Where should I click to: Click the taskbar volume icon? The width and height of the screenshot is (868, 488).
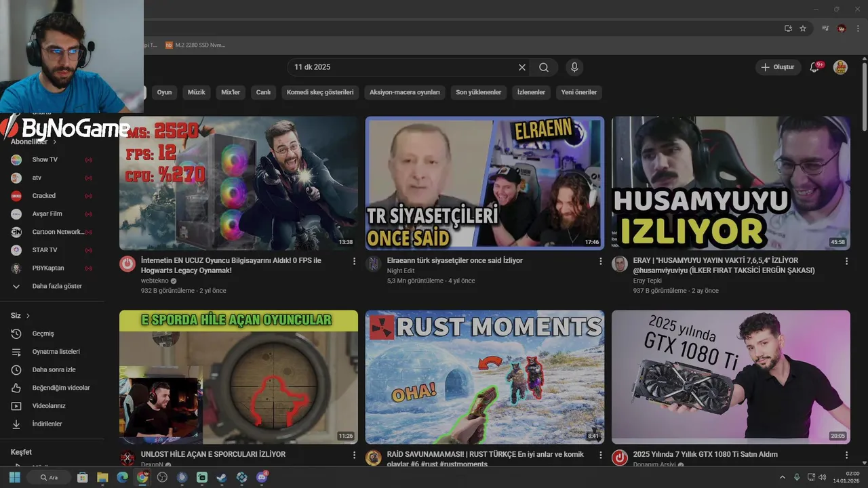[822, 477]
